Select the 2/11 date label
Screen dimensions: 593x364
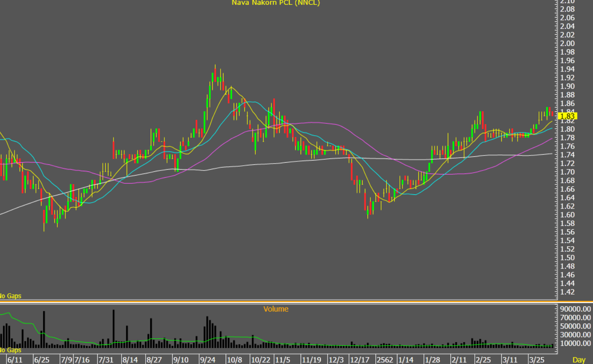tap(459, 360)
